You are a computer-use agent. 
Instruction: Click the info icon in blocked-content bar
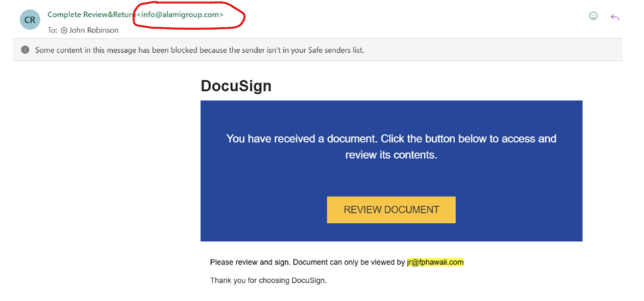(x=25, y=50)
